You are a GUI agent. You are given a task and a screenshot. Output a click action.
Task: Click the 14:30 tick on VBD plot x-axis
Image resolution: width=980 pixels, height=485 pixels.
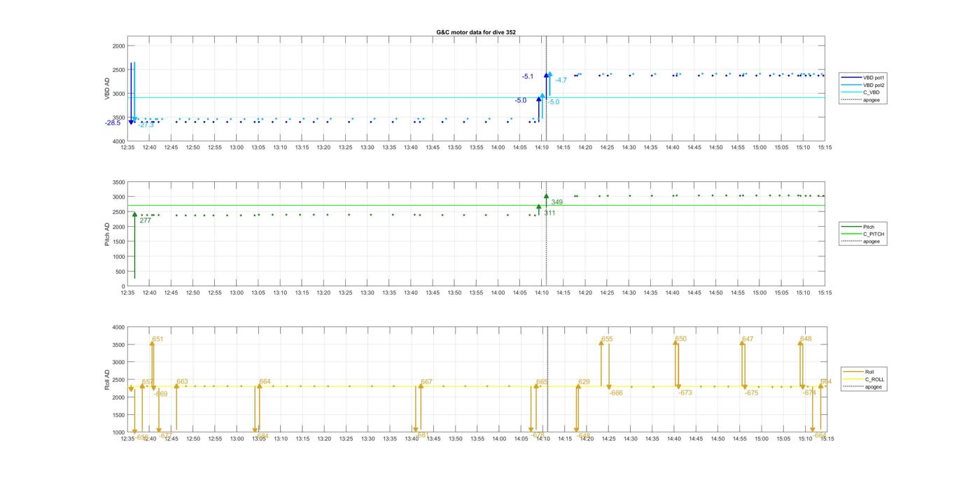[629, 147]
